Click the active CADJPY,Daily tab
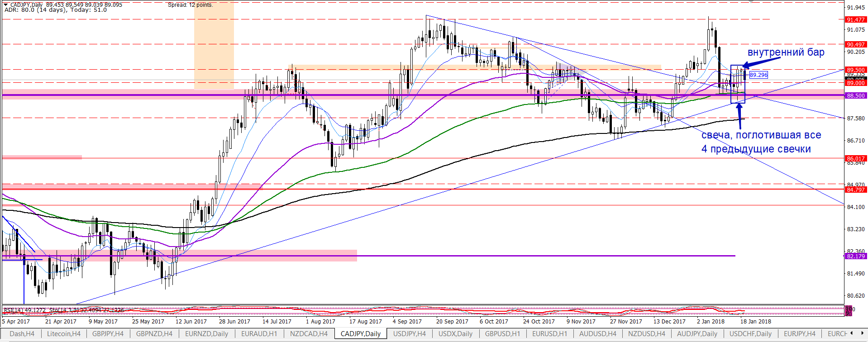This screenshot has height=342, width=868. pos(361,334)
